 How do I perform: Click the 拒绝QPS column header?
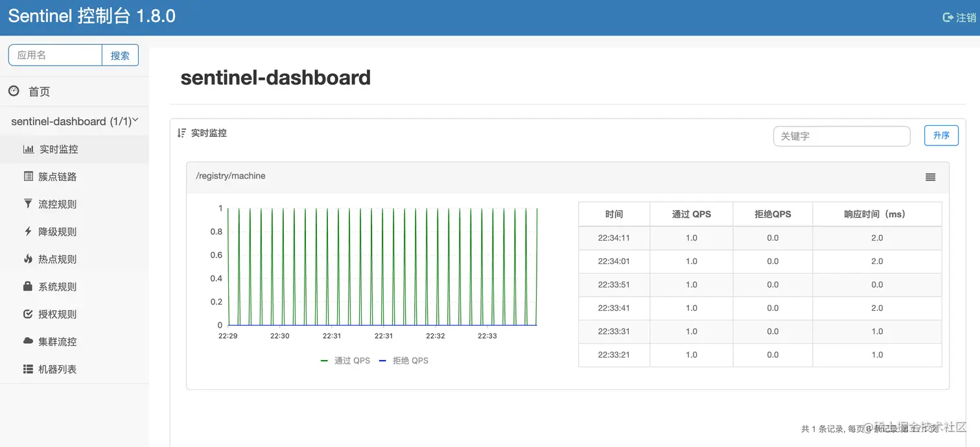click(x=773, y=214)
